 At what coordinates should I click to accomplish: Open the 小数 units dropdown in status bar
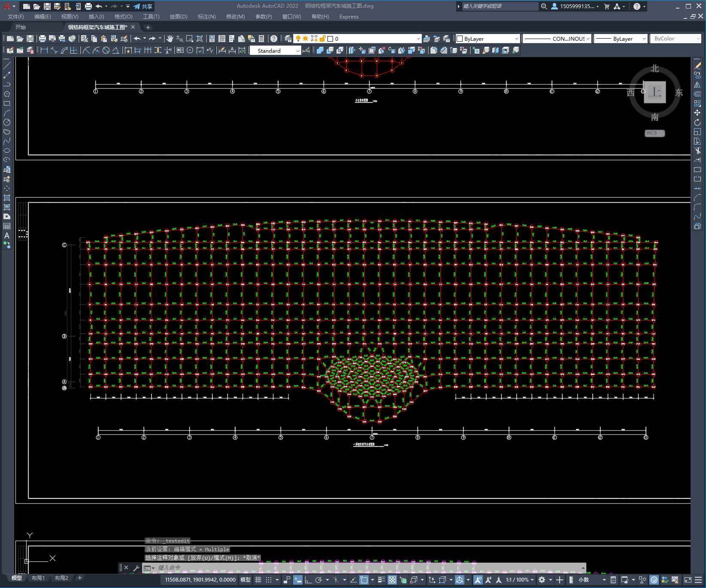pyautogui.click(x=591, y=580)
